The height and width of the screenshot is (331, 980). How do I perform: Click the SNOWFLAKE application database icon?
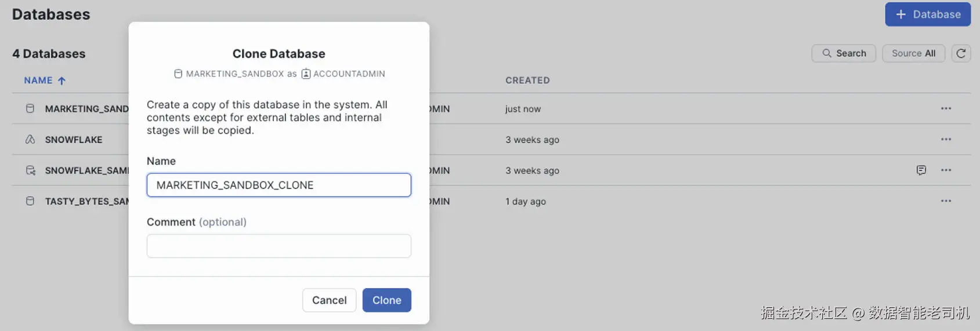[x=30, y=139]
